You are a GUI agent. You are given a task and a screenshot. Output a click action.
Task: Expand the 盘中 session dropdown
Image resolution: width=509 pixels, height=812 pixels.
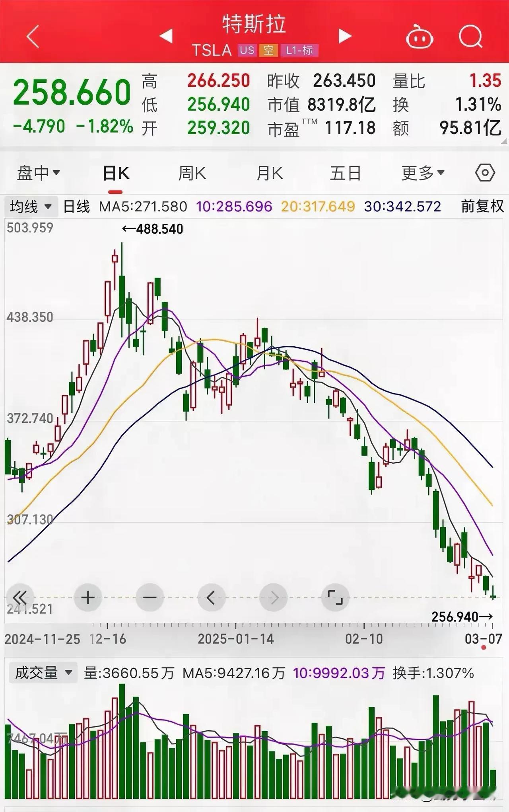(38, 173)
